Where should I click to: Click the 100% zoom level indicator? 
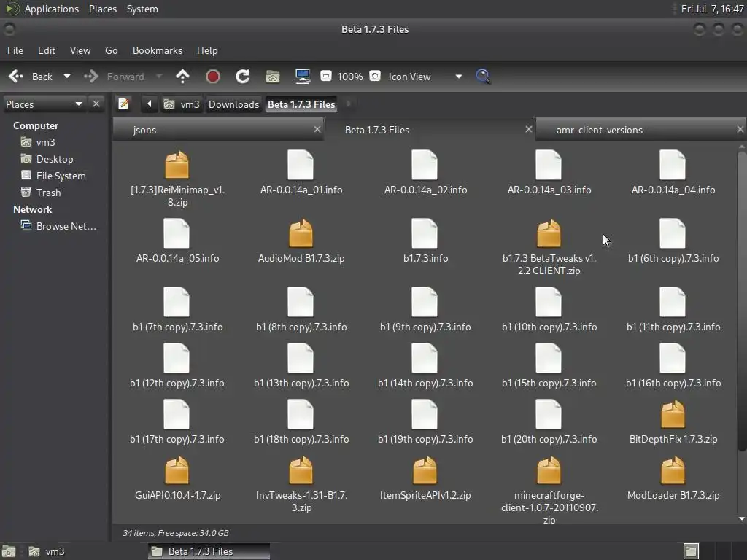pos(350,76)
